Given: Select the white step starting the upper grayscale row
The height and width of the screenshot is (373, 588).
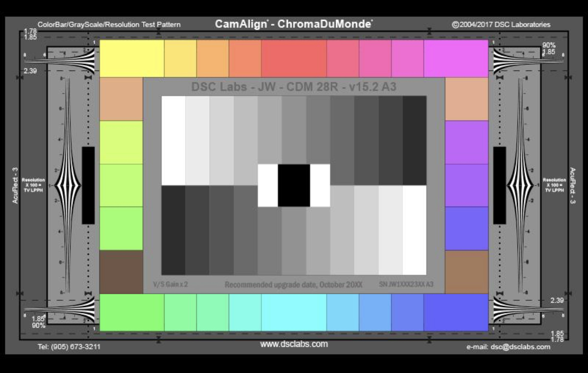Looking at the screenshot, I should 173,141.
